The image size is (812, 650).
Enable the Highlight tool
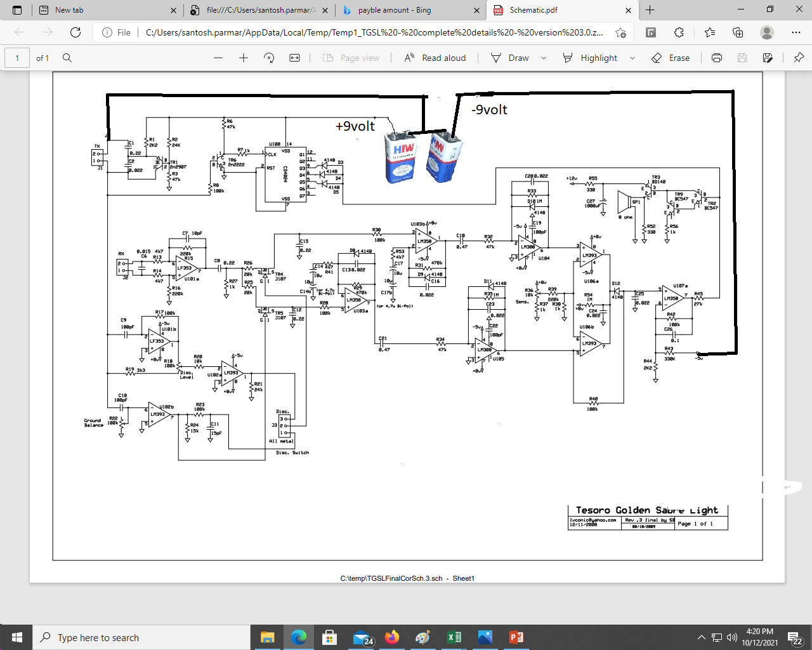click(x=590, y=58)
